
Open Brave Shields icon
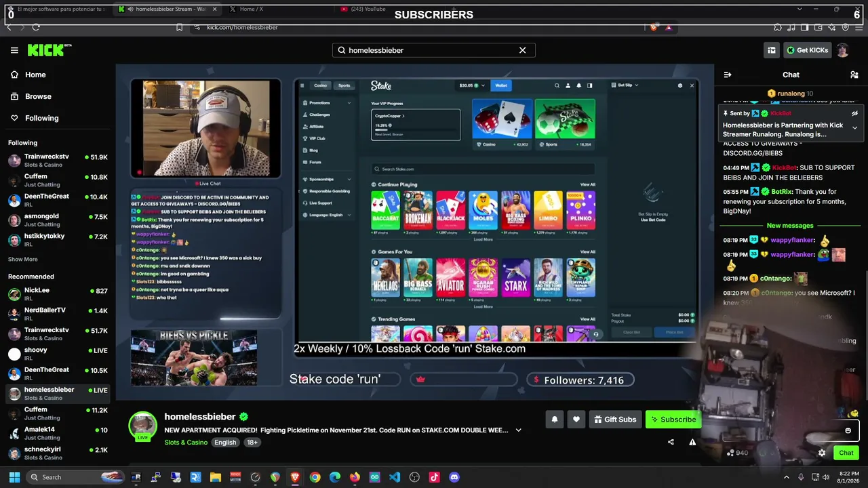coord(654,27)
